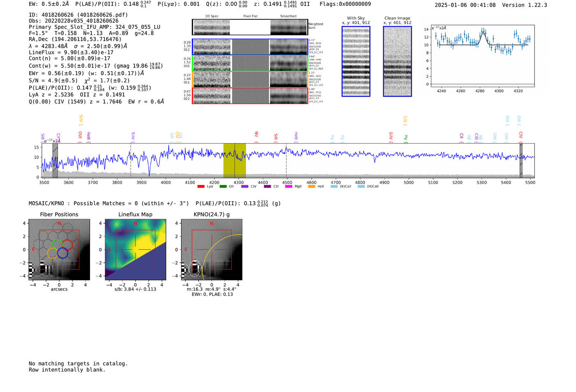This screenshot has width=576, height=392.
Task: Click the Primary Spec_Slot_IFU_AMP line
Action: point(95,27)
